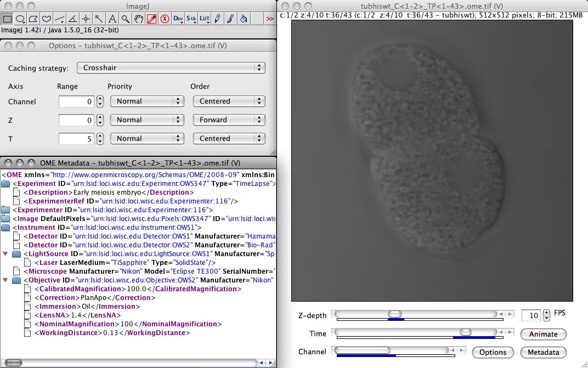This screenshot has width=588, height=368.
Task: Select the Magnifying glass tool
Action: click(x=125, y=19)
